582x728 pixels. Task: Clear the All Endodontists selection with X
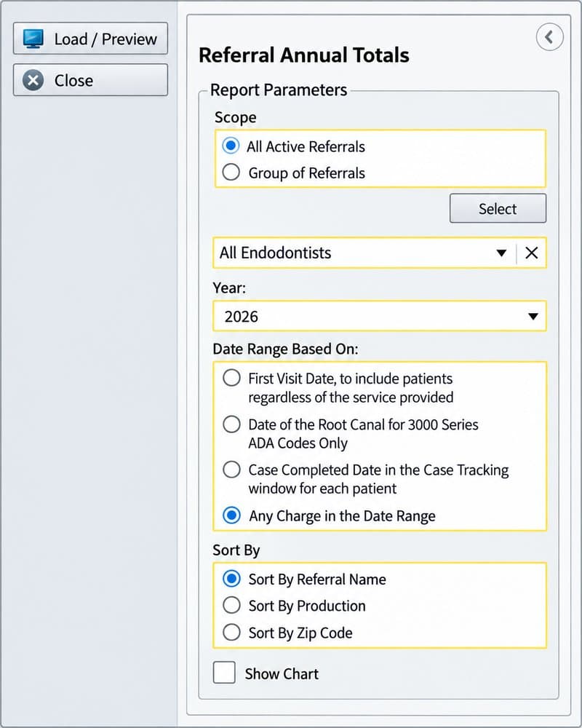[x=531, y=253]
